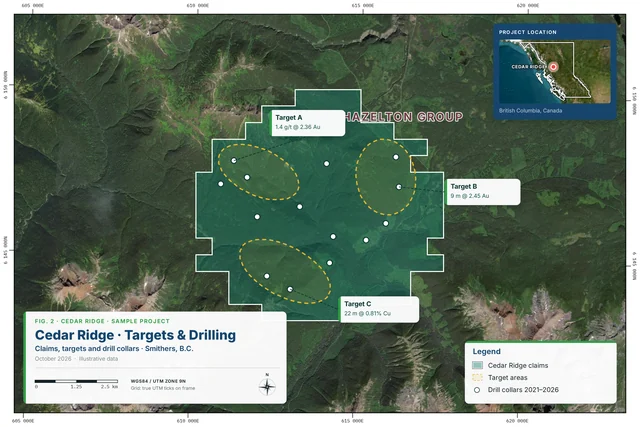The width and height of the screenshot is (640, 427).
Task: Select the drill collar linked to Target B label
Action: [399, 187]
